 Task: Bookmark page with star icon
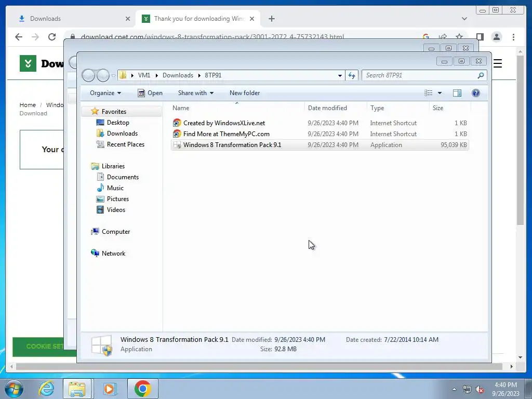459,37
